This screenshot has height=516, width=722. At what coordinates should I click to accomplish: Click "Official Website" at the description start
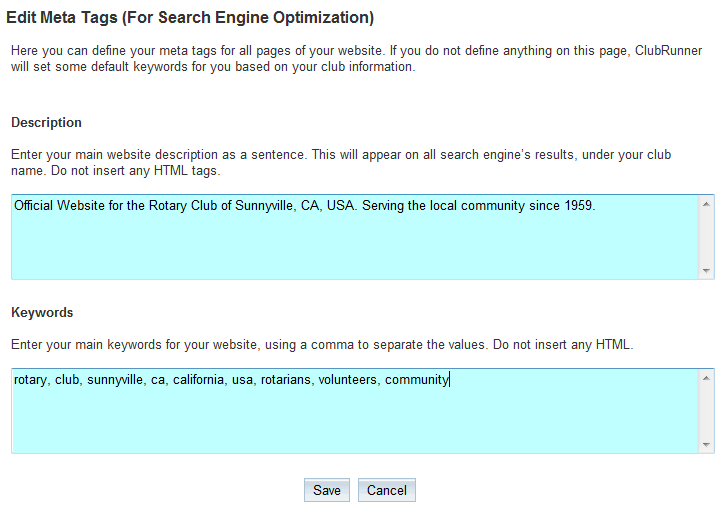click(x=58, y=206)
